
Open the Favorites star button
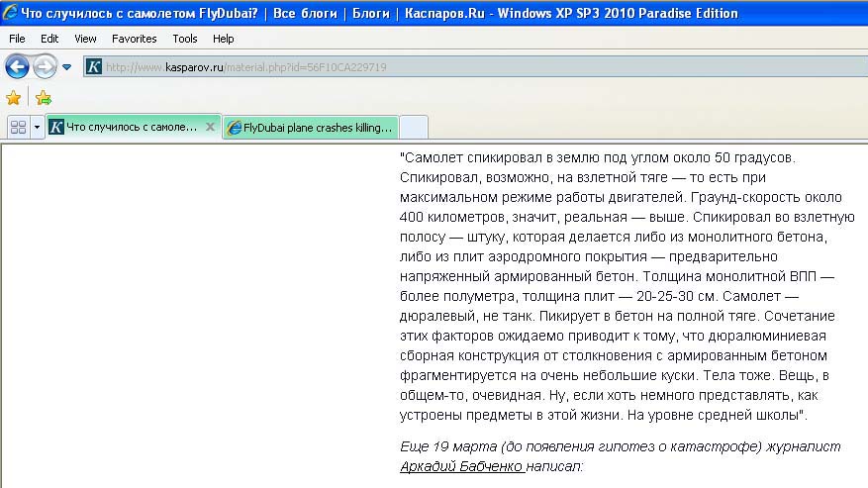coord(13,98)
